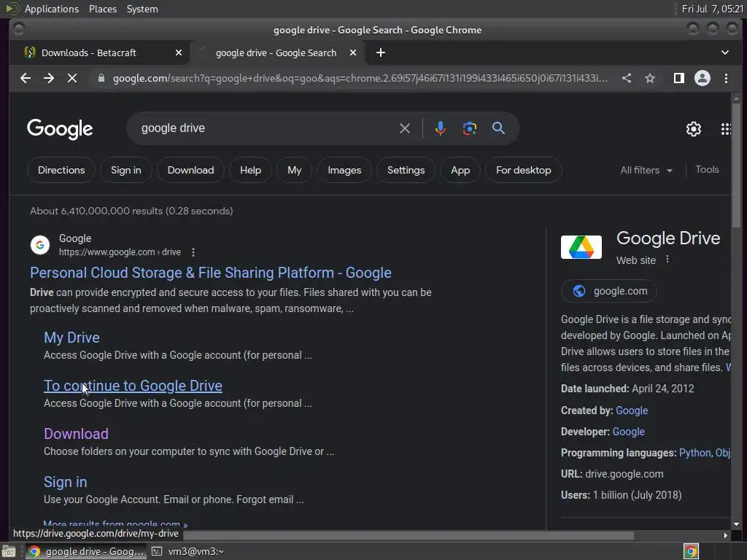Start voice search with the microphone icon

tap(440, 128)
